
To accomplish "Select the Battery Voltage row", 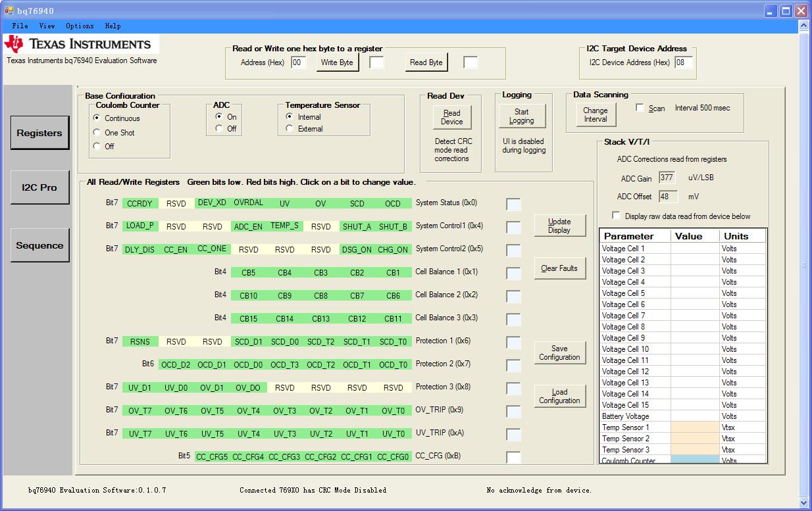I will click(x=683, y=416).
